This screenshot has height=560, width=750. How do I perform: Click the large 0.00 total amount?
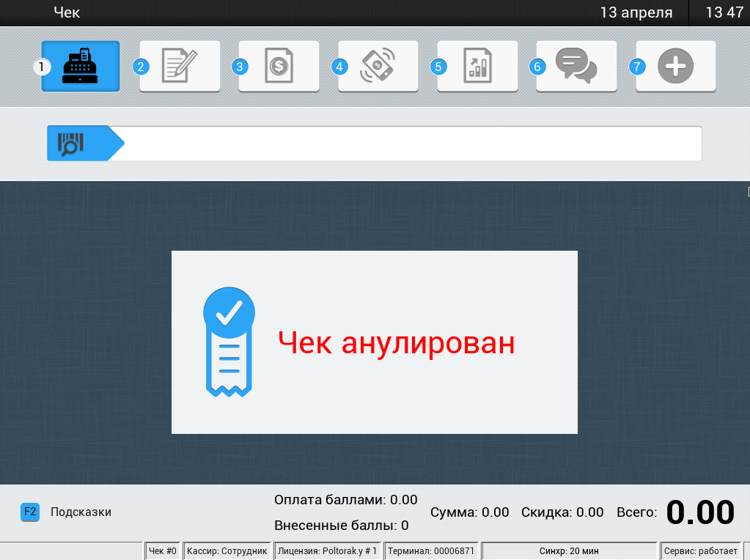[700, 512]
